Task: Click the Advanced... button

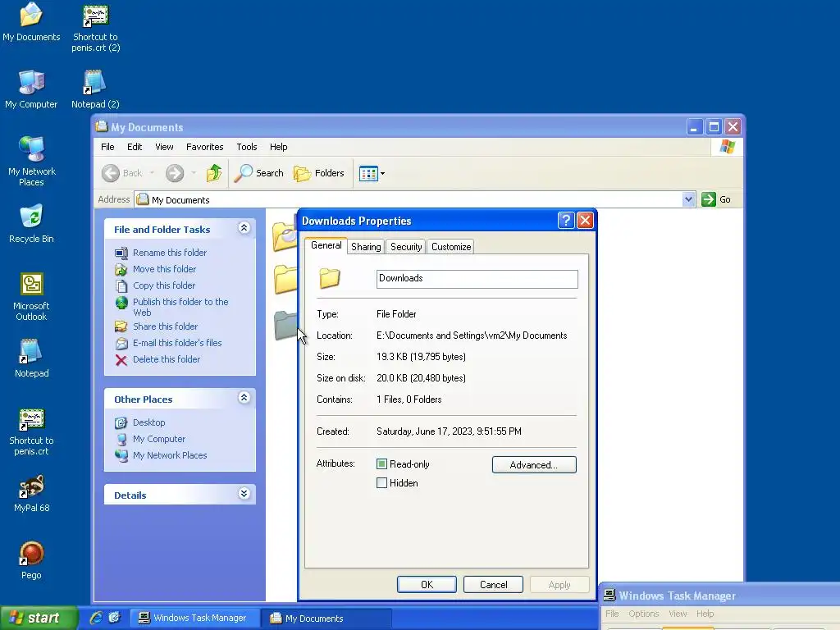Action: pyautogui.click(x=534, y=464)
